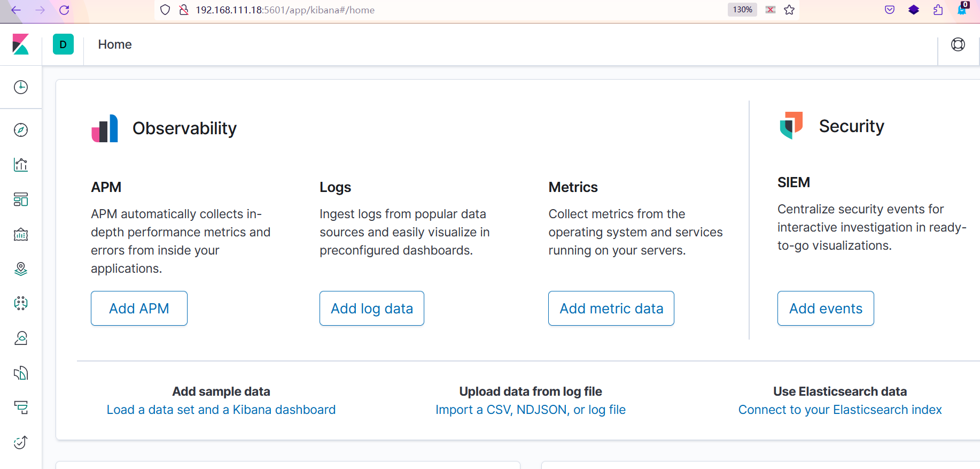Click the Logs section title
The height and width of the screenshot is (469, 980).
335,187
